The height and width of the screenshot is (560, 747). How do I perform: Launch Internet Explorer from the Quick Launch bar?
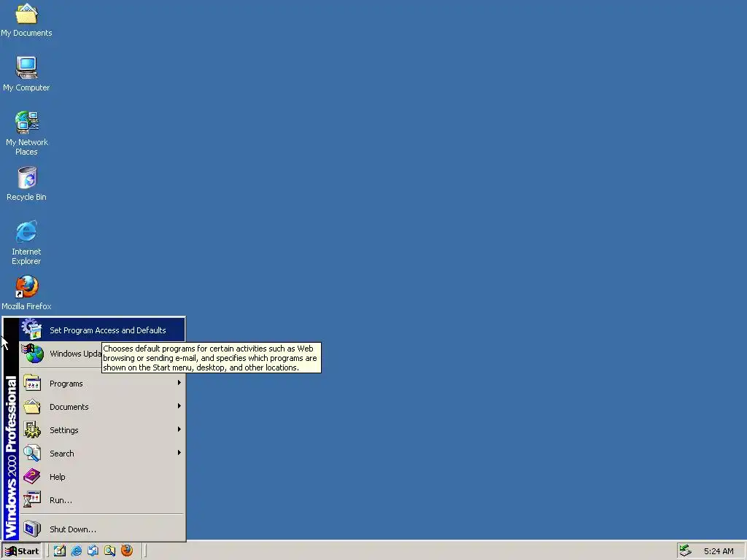76,551
